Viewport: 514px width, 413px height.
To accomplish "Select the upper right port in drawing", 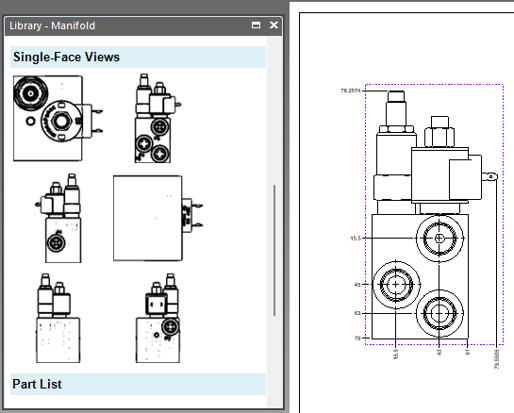I will tap(439, 238).
